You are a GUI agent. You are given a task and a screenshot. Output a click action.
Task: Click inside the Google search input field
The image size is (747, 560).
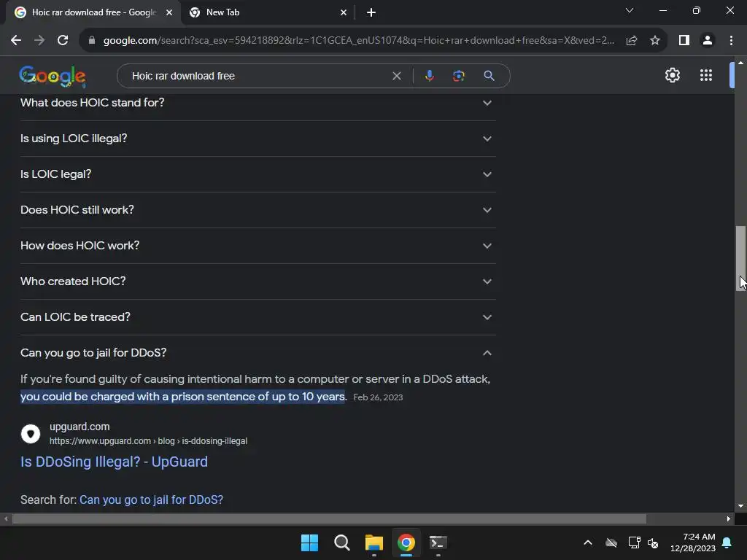point(258,76)
